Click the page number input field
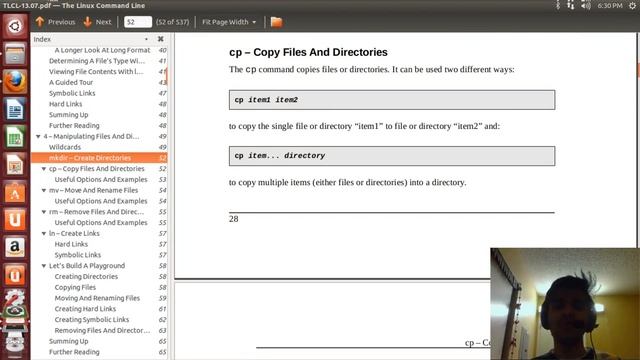 click(x=138, y=22)
